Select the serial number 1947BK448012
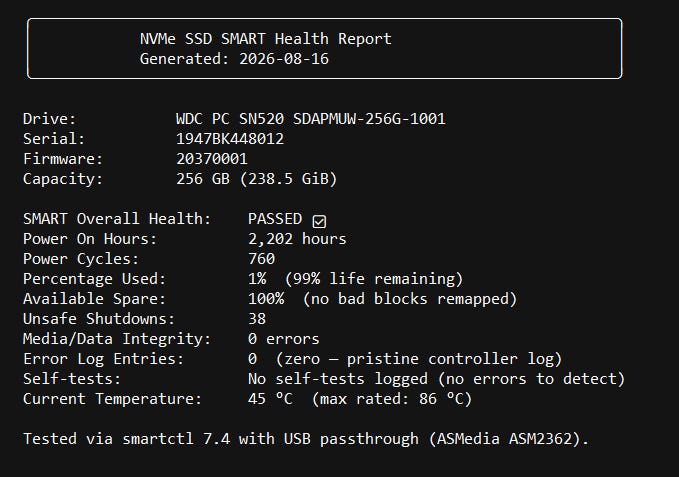 tap(230, 139)
